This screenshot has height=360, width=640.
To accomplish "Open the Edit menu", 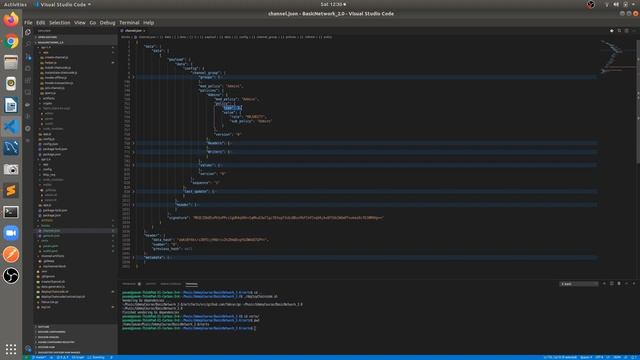I will pyautogui.click(x=40, y=23).
